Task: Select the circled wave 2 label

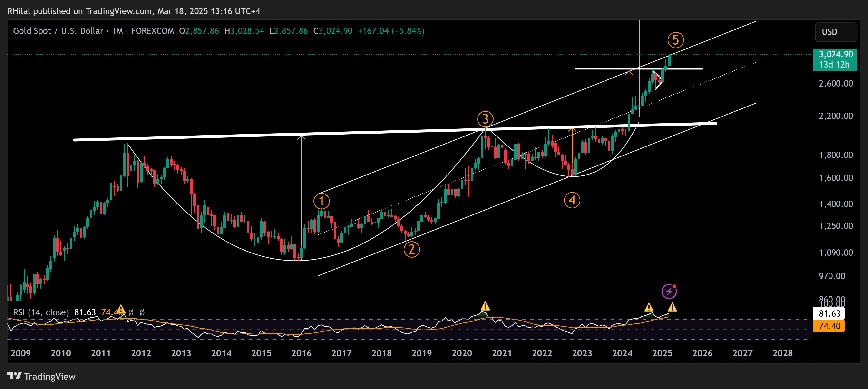Action: tap(411, 250)
